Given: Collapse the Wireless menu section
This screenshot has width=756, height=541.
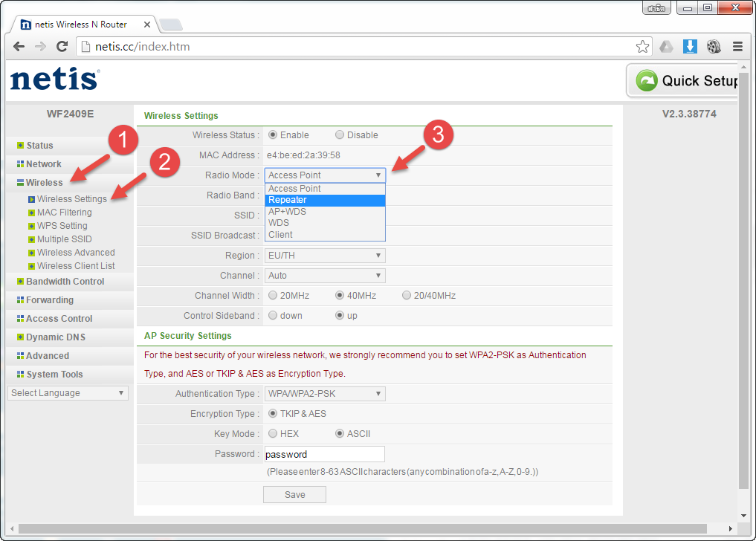Looking at the screenshot, I should click(39, 182).
